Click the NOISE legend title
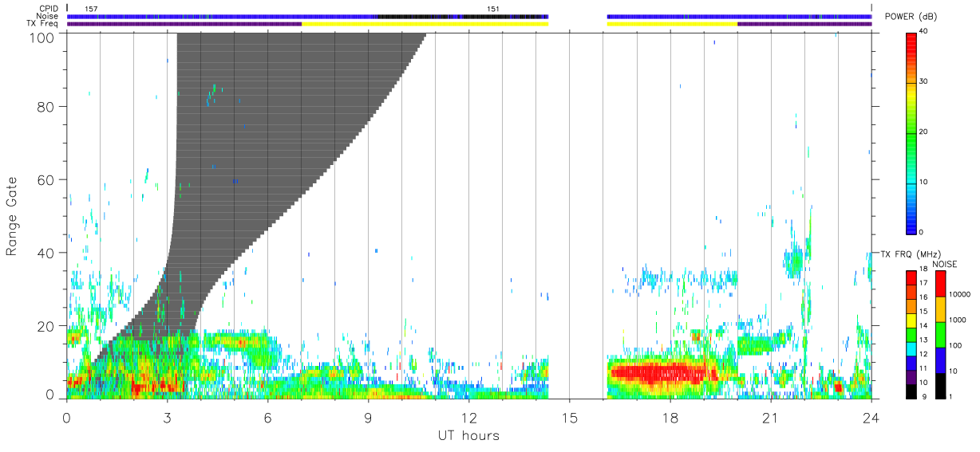 point(945,263)
